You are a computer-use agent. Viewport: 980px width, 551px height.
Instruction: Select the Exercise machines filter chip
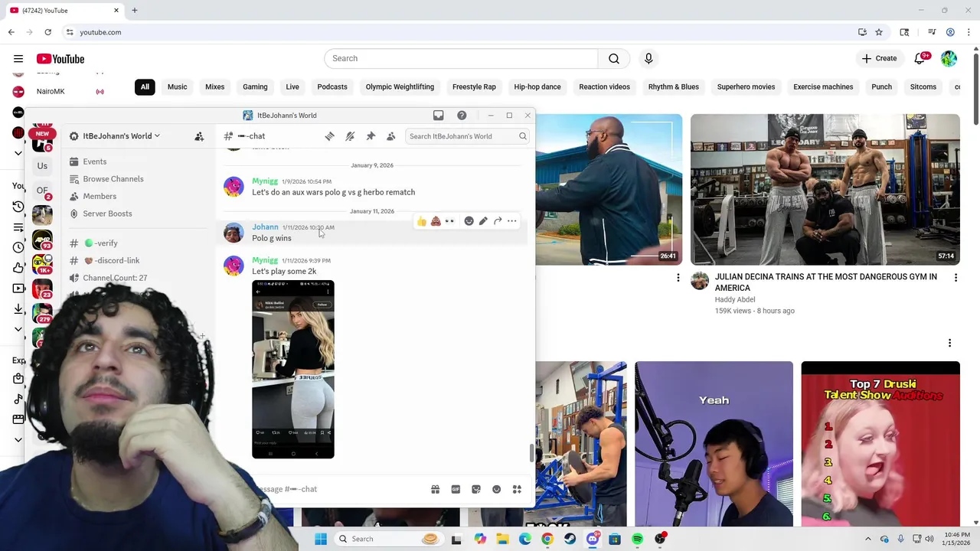point(823,87)
